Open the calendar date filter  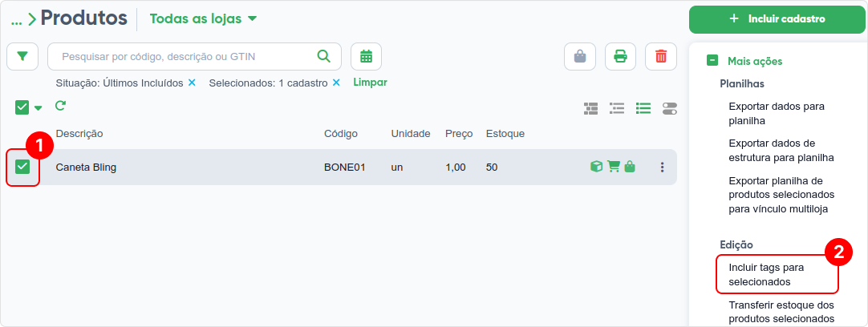(x=366, y=56)
